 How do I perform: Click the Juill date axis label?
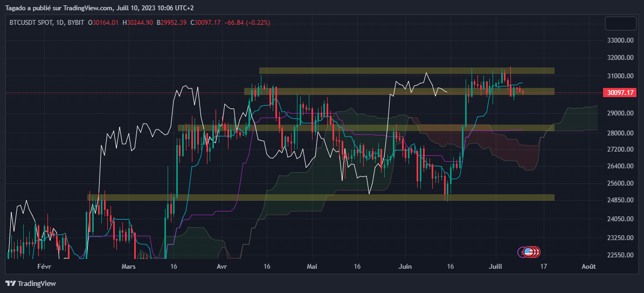[x=496, y=266]
